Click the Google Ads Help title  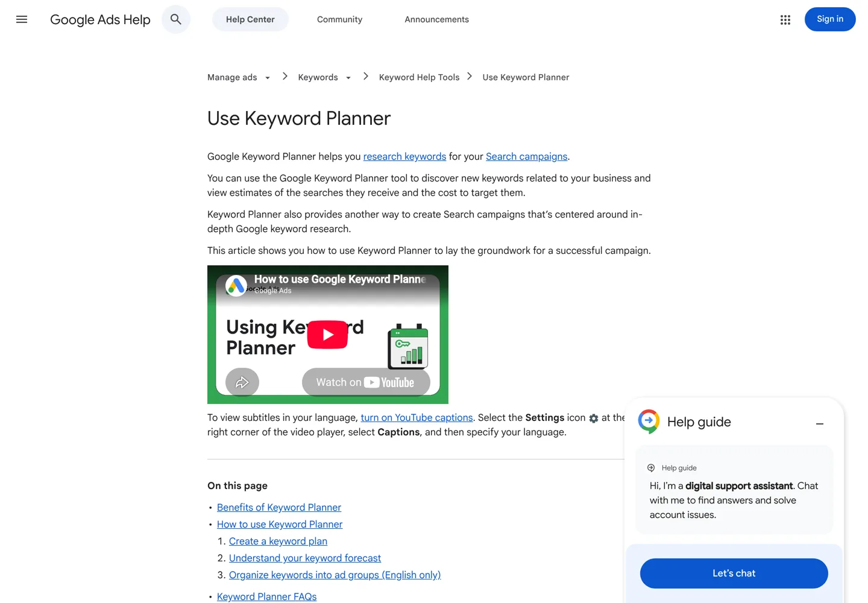click(100, 20)
